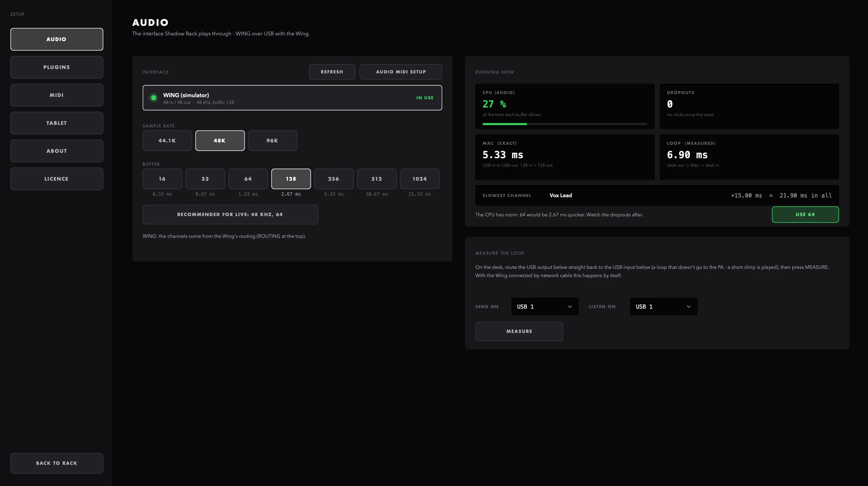Apply recommended for live 48 kHz, 64
Image resolution: width=868 pixels, height=486 pixels.
click(230, 215)
